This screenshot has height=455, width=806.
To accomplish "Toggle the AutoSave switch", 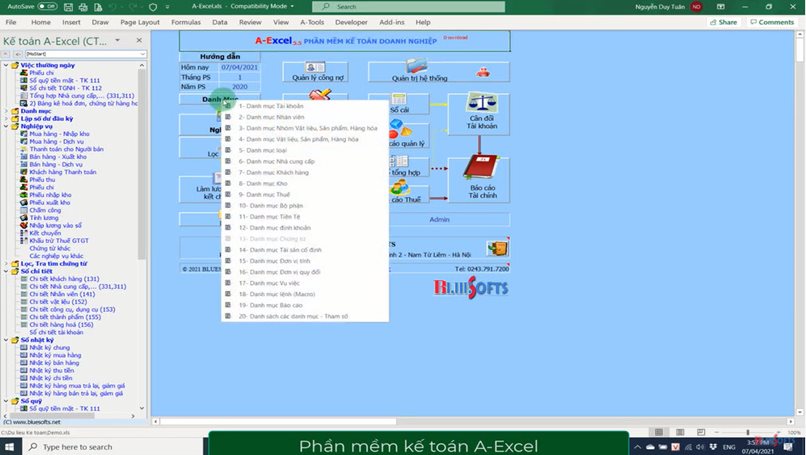I will coord(47,7).
